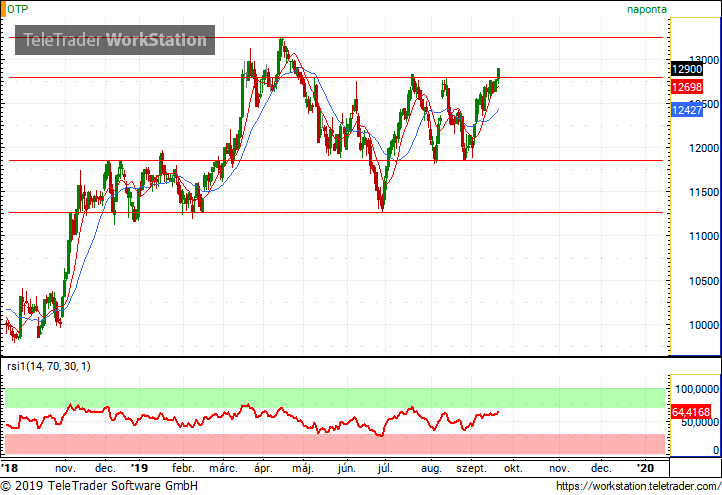This screenshot has width=722, height=495.
Task: Click the '20 year label on the time axis
Action: 646,468
